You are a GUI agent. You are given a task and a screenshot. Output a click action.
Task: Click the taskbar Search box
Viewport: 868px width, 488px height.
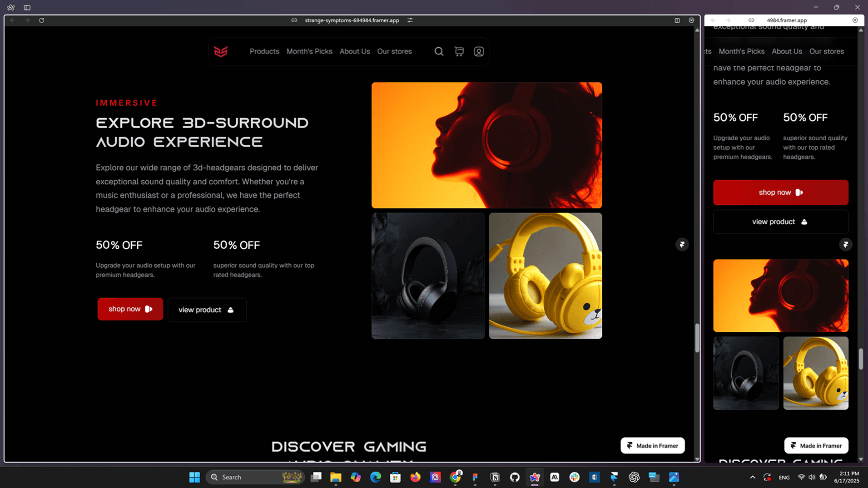click(x=255, y=477)
